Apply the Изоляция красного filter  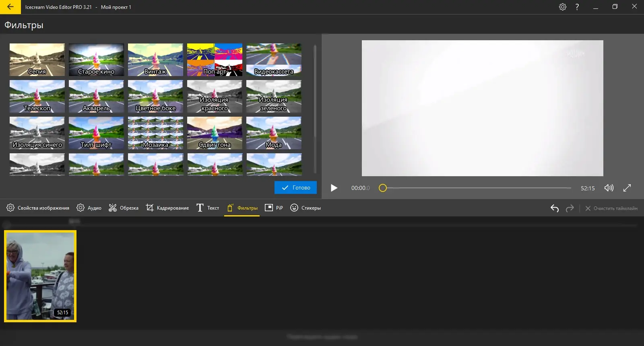click(x=215, y=97)
